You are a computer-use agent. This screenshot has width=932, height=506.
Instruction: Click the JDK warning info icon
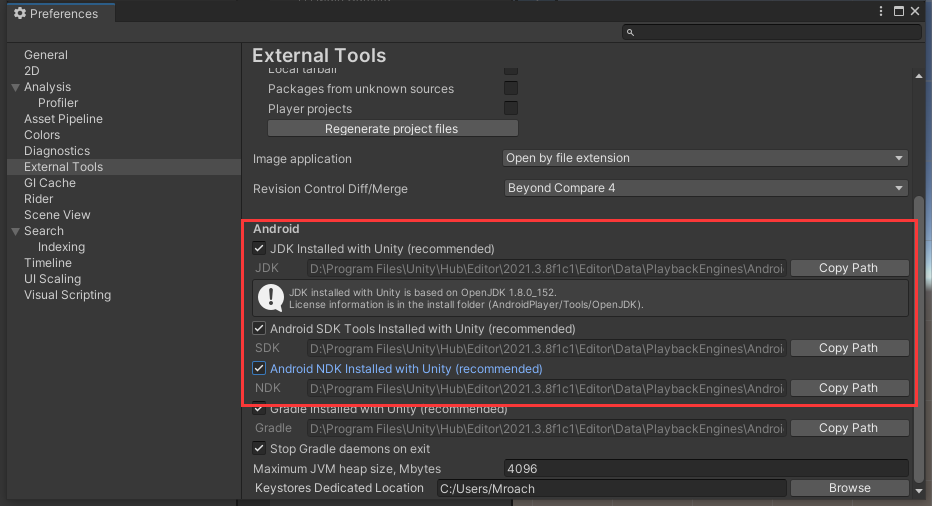click(271, 298)
